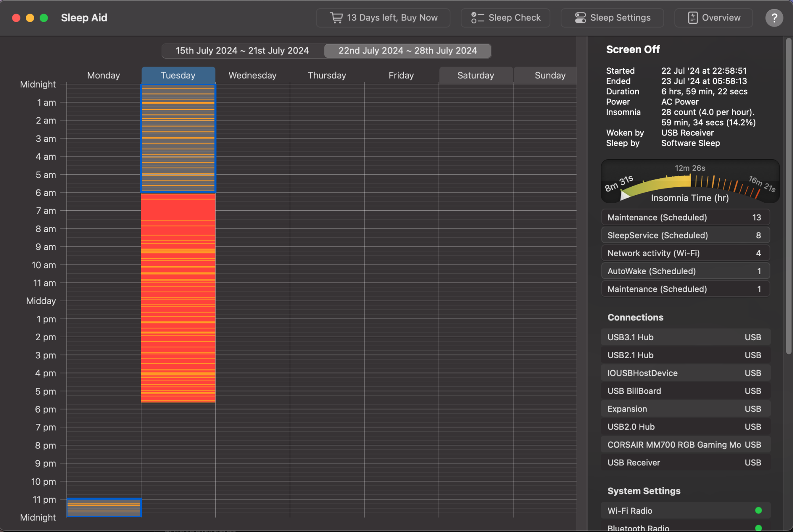Open help with the question mark button
Viewport: 793px width, 532px height.
pyautogui.click(x=774, y=18)
